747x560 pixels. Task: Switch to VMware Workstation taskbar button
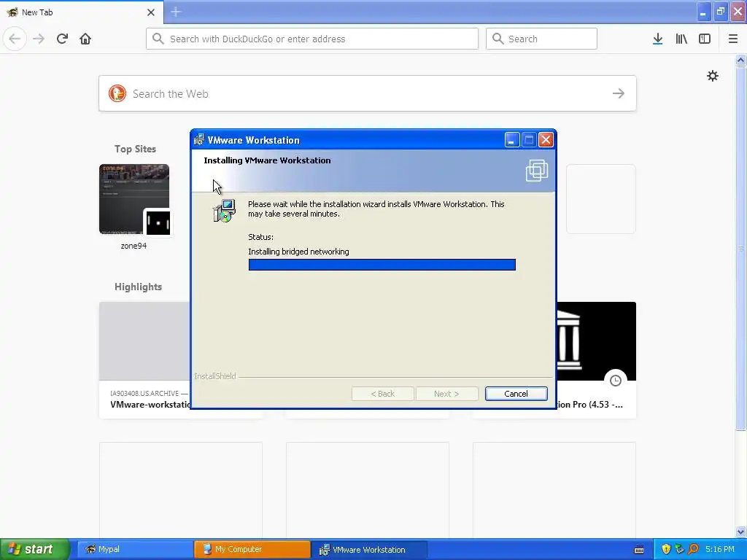point(368,549)
